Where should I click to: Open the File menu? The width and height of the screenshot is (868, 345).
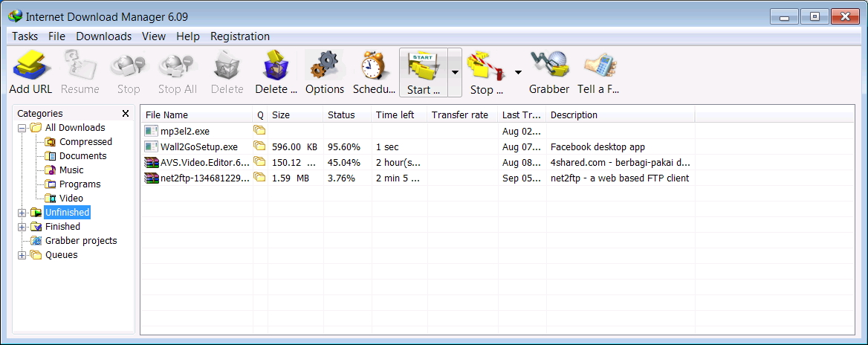[x=56, y=36]
